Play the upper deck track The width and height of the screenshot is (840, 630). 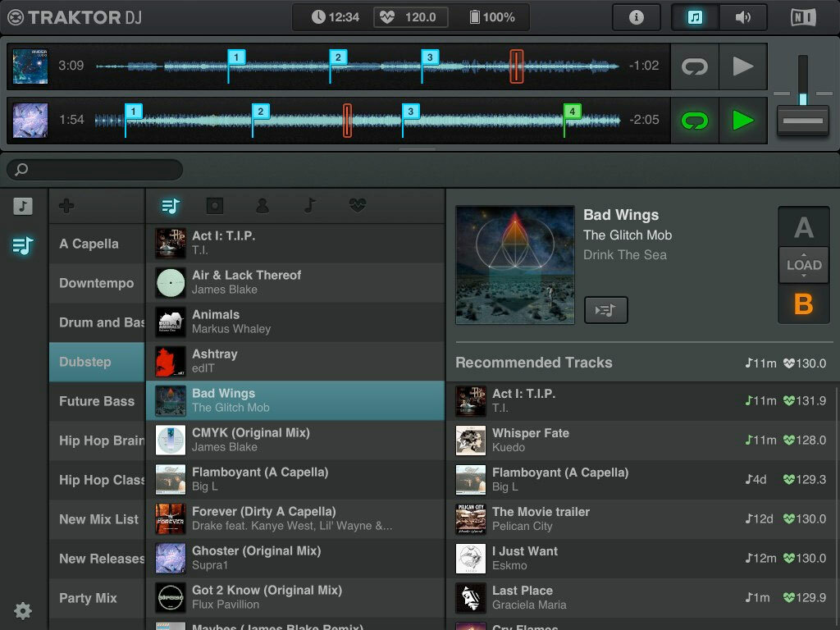coord(742,66)
